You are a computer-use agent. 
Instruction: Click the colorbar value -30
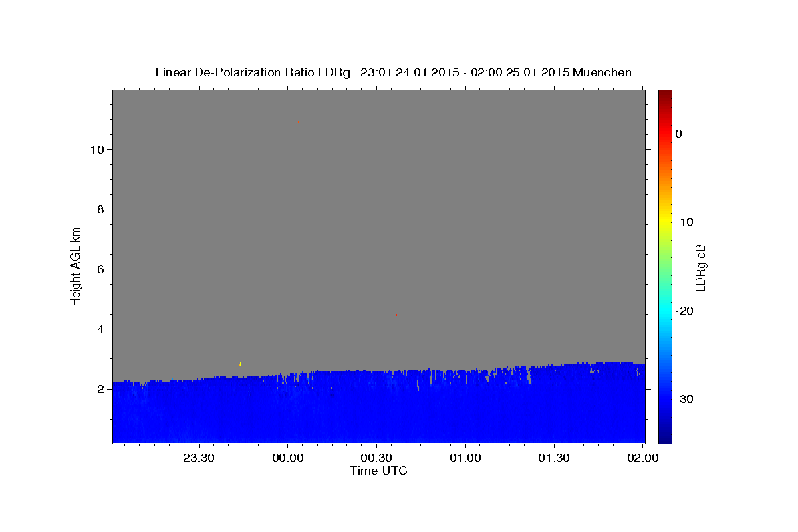[x=684, y=399]
